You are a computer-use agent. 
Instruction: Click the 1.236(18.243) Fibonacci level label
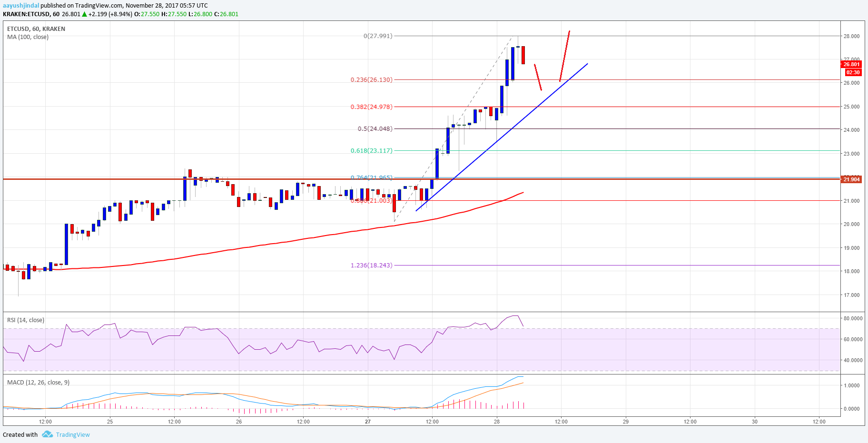[372, 265]
